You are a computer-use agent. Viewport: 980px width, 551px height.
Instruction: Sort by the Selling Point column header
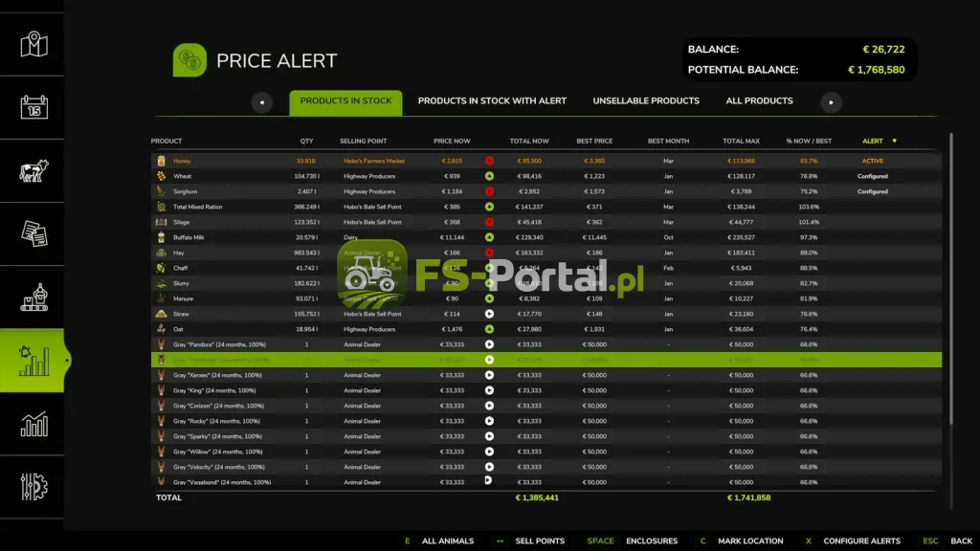363,142
